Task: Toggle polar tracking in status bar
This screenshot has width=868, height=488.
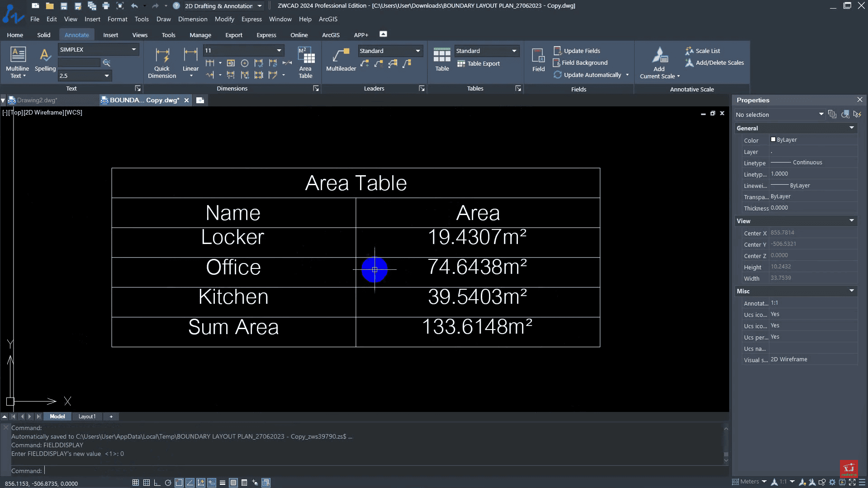Action: [x=168, y=483]
